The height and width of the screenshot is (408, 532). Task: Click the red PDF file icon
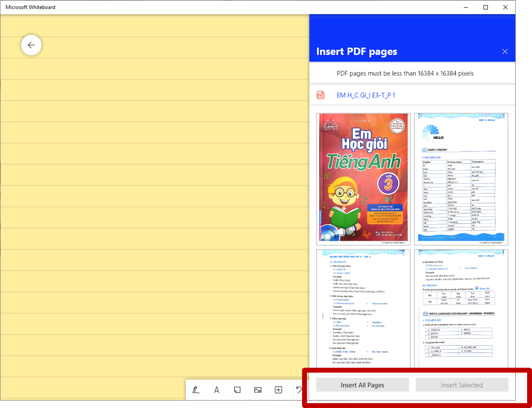(x=320, y=95)
